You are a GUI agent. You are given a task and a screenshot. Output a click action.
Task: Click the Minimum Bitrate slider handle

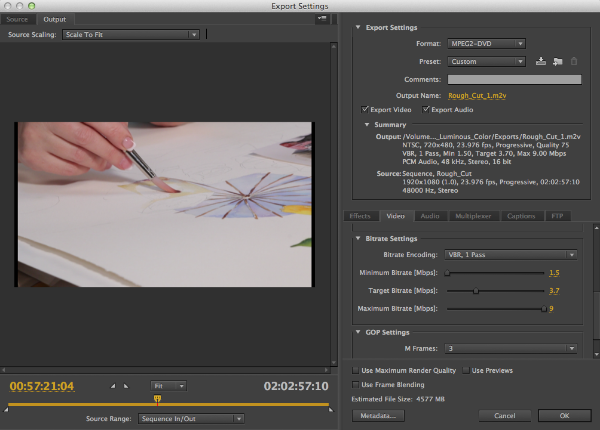pos(447,273)
